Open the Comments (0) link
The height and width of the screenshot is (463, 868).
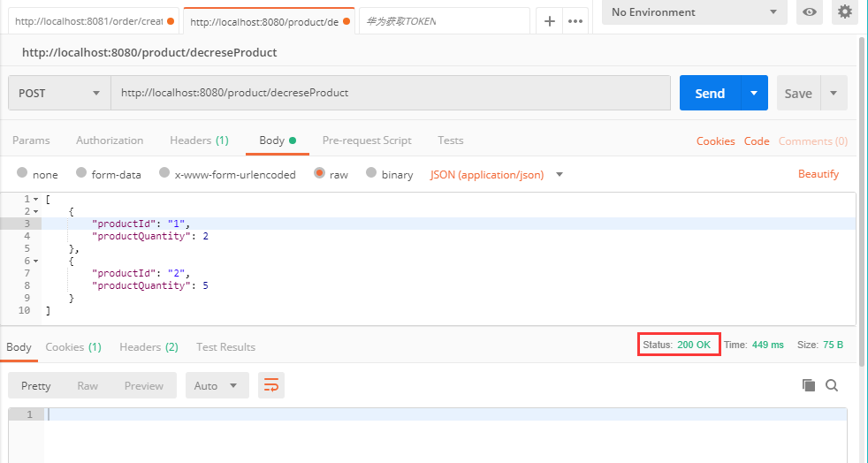pos(813,141)
